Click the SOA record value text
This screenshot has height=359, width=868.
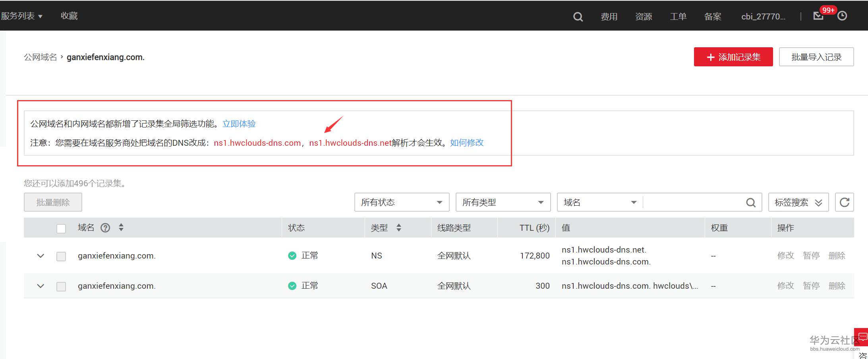630,286
